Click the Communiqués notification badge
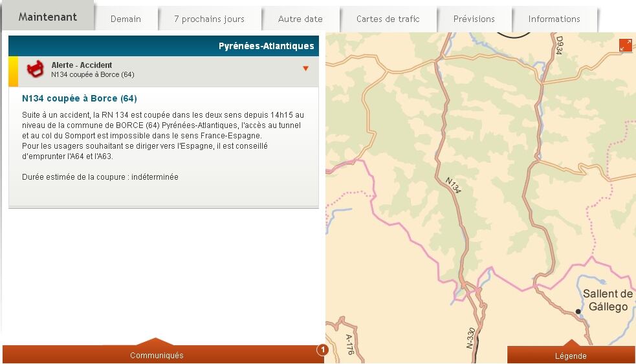 [x=323, y=350]
